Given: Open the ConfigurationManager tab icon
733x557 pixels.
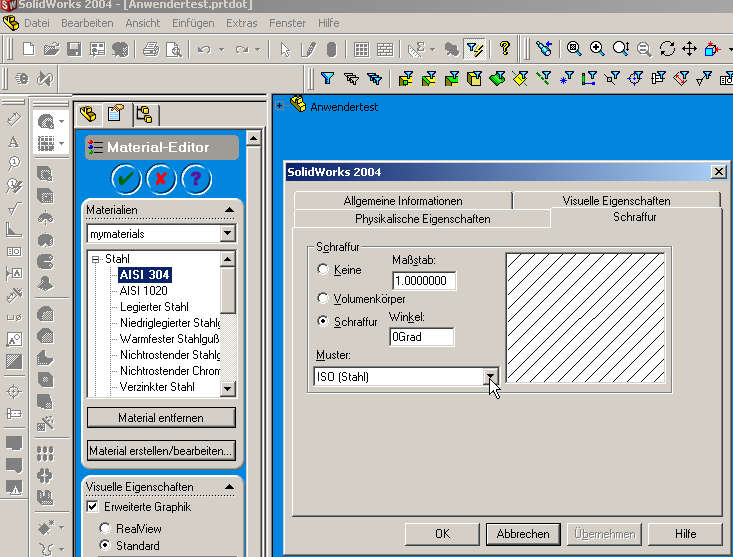Looking at the screenshot, I should 144,114.
